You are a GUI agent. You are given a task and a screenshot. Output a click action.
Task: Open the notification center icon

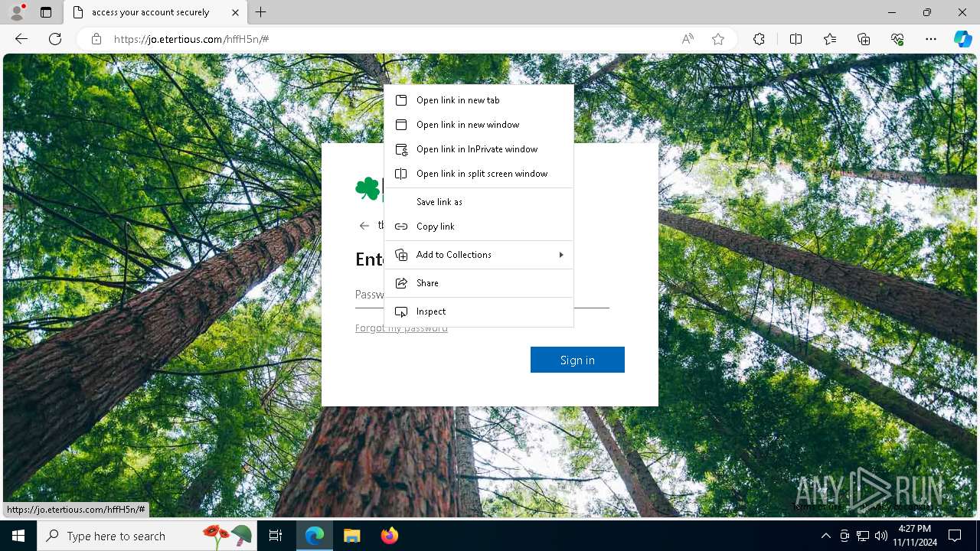955,536
